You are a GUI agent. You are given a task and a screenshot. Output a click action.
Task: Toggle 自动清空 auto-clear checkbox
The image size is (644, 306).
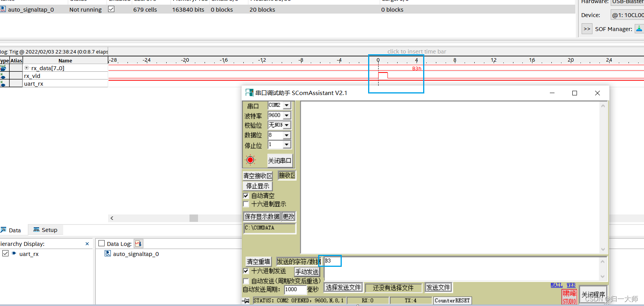coord(246,195)
